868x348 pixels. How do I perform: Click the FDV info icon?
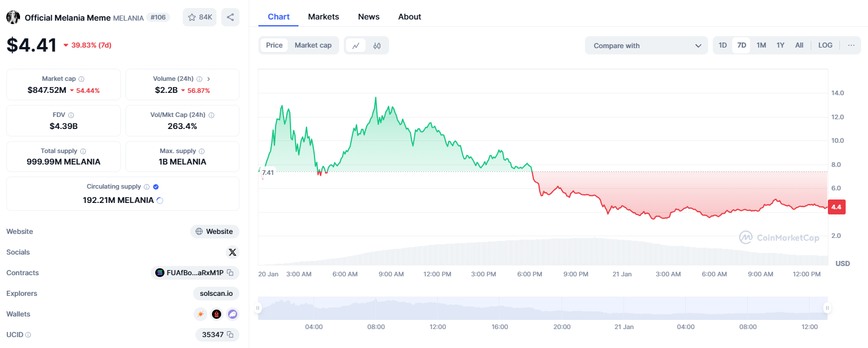pos(71,115)
